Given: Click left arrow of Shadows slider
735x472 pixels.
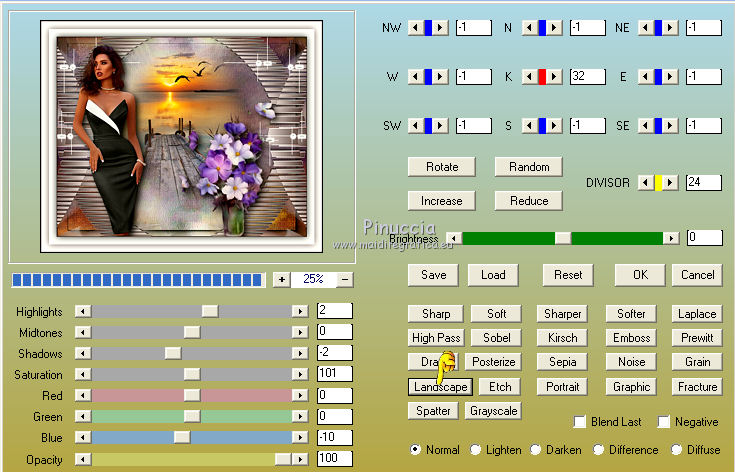Looking at the screenshot, I should [x=83, y=353].
